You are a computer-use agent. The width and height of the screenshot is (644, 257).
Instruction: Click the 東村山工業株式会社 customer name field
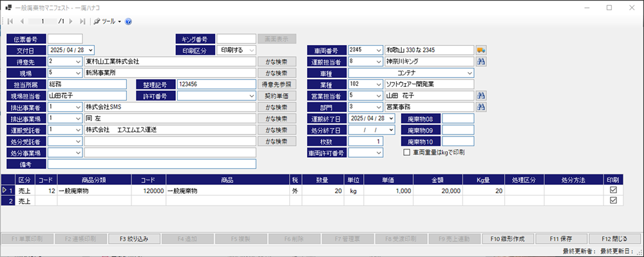[170, 62]
